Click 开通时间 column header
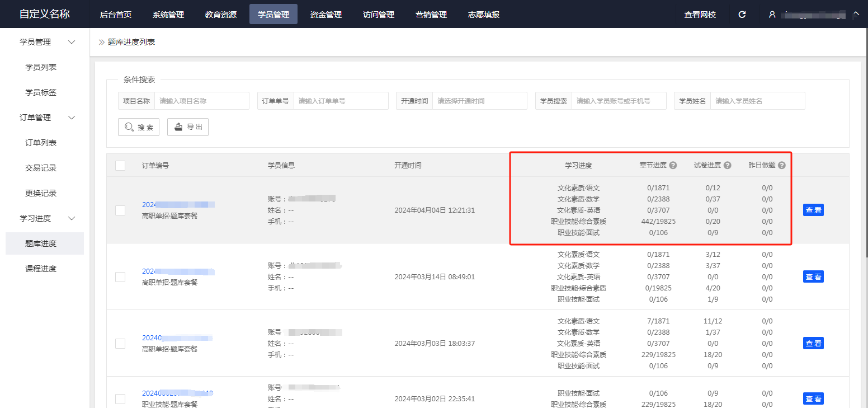 pyautogui.click(x=408, y=166)
